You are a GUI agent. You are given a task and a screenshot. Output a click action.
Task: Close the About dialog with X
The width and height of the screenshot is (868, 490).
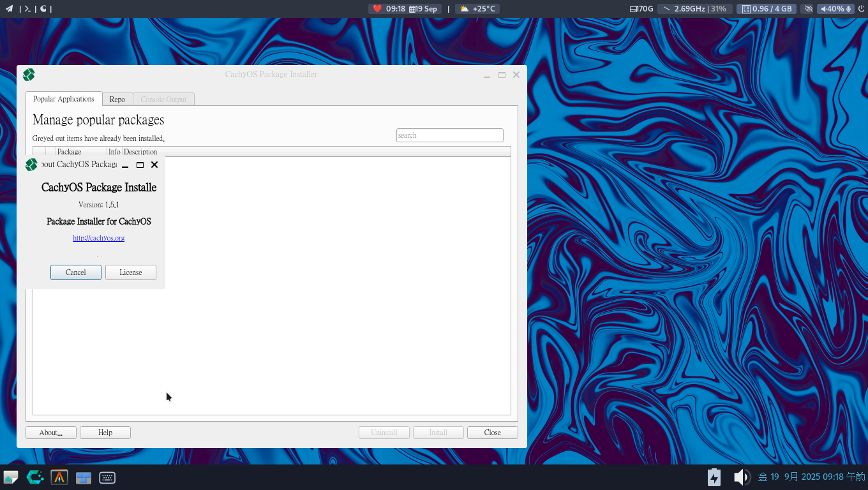154,165
